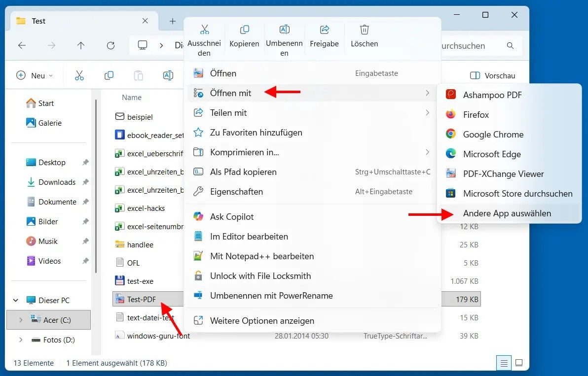This screenshot has height=376, width=588.
Task: Click the Kopieren icon in context menu
Action: point(244,31)
